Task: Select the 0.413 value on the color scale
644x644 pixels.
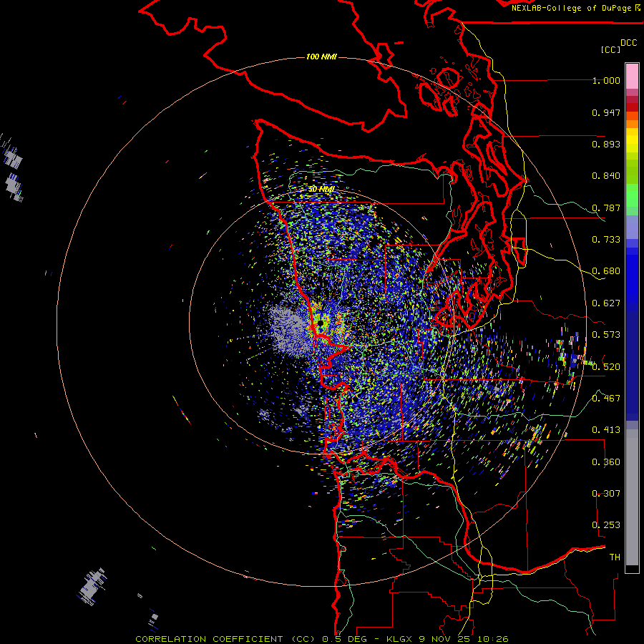Action: pyautogui.click(x=606, y=430)
